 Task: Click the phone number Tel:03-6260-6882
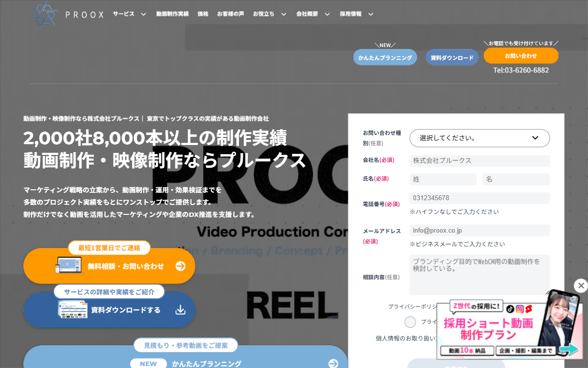(521, 70)
